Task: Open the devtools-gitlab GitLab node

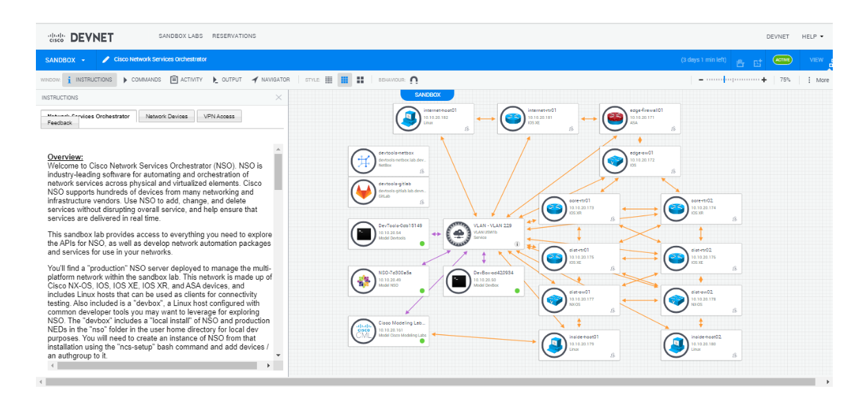Action: [x=364, y=191]
